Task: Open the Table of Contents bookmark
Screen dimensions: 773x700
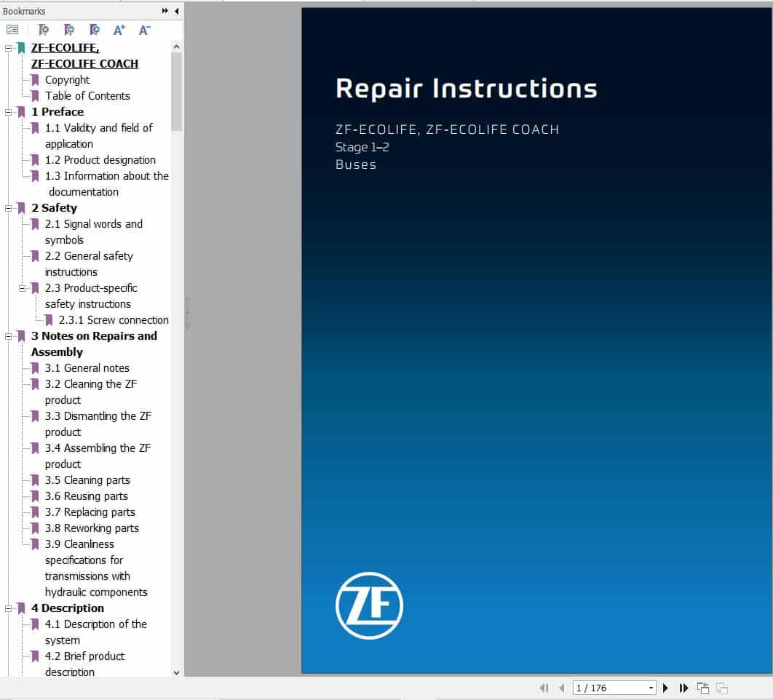Action: (88, 95)
